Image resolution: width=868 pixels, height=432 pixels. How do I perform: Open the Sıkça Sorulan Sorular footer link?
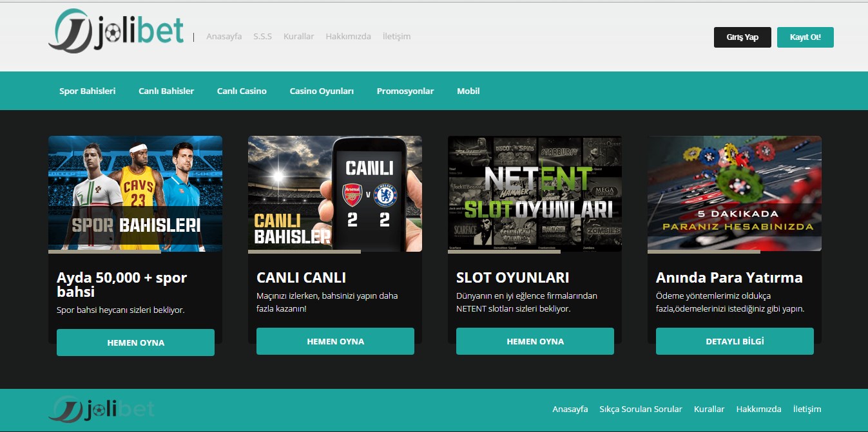coord(641,409)
